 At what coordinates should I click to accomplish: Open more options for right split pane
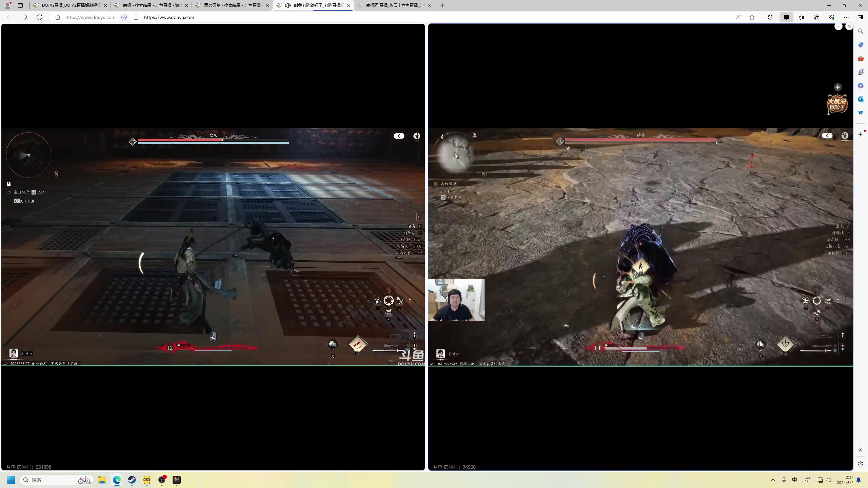pos(839,26)
